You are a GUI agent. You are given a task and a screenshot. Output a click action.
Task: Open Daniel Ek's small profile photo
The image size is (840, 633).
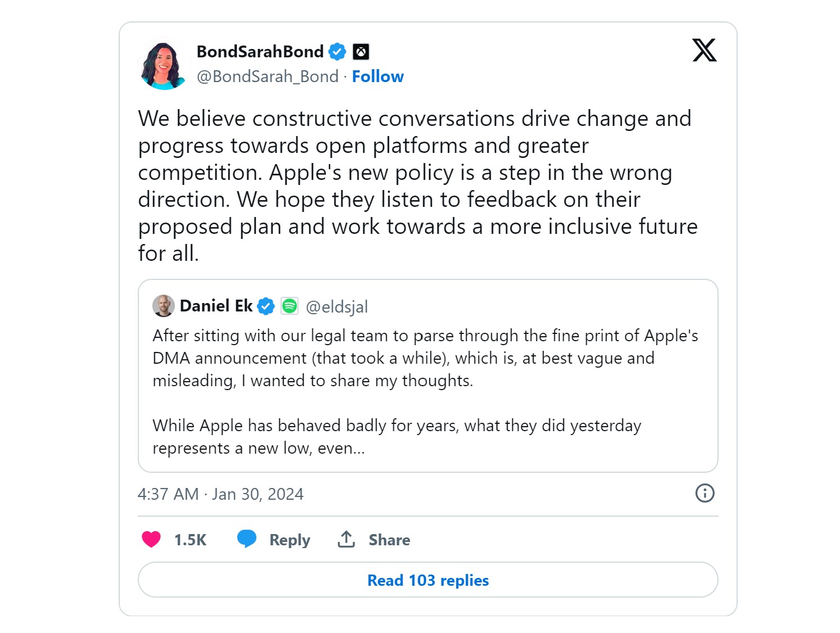click(x=163, y=306)
